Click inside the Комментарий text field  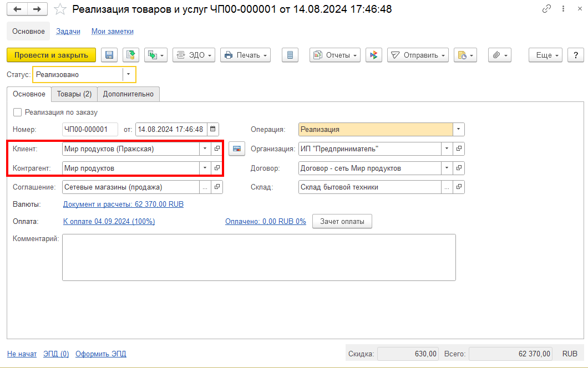(258, 257)
